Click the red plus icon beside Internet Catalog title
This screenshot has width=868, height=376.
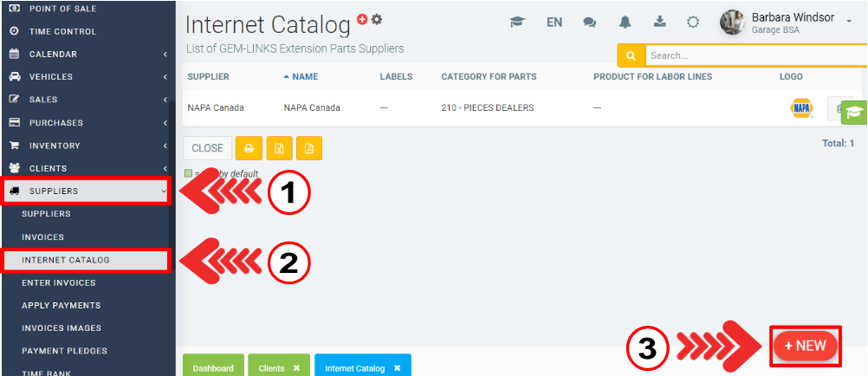[x=362, y=18]
